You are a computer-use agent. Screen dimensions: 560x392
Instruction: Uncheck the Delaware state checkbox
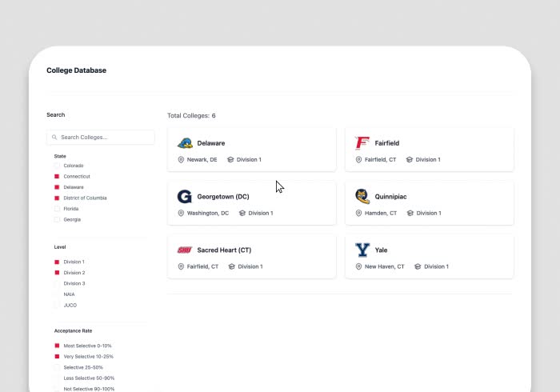[x=57, y=187]
